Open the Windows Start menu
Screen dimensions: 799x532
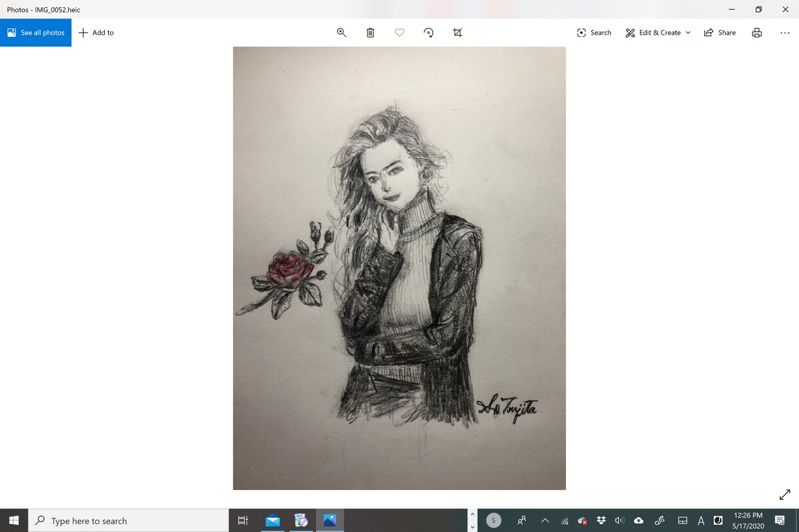(14, 521)
